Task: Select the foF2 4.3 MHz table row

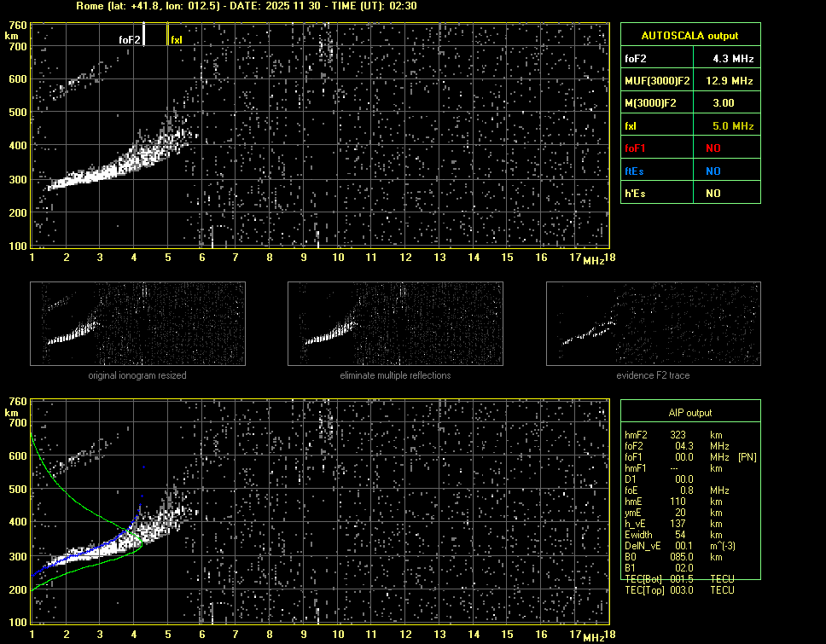Action: 689,59
